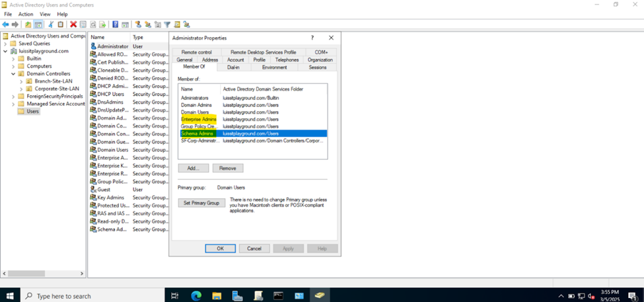Click the Set Primary Group button
The image size is (644, 302).
click(201, 203)
